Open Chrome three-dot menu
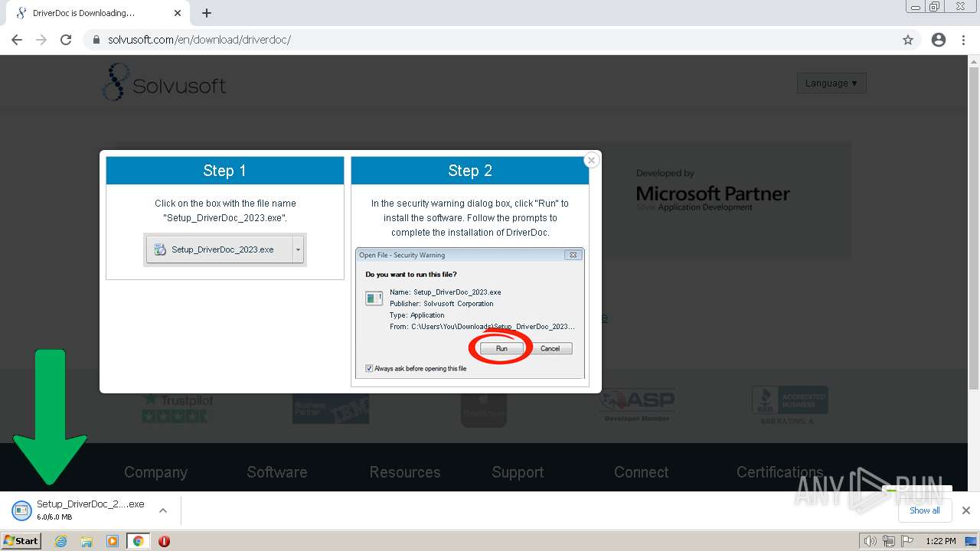 (x=963, y=40)
